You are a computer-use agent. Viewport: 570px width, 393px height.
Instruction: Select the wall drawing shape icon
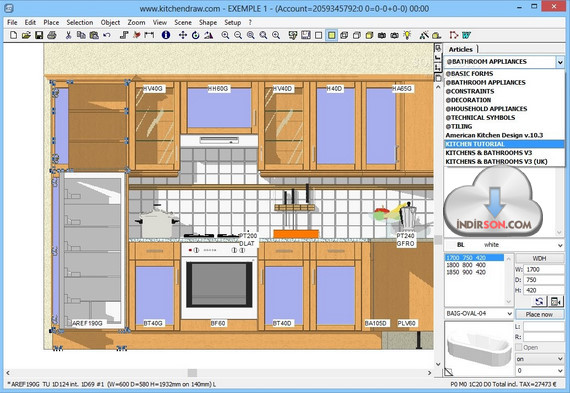tap(124, 35)
